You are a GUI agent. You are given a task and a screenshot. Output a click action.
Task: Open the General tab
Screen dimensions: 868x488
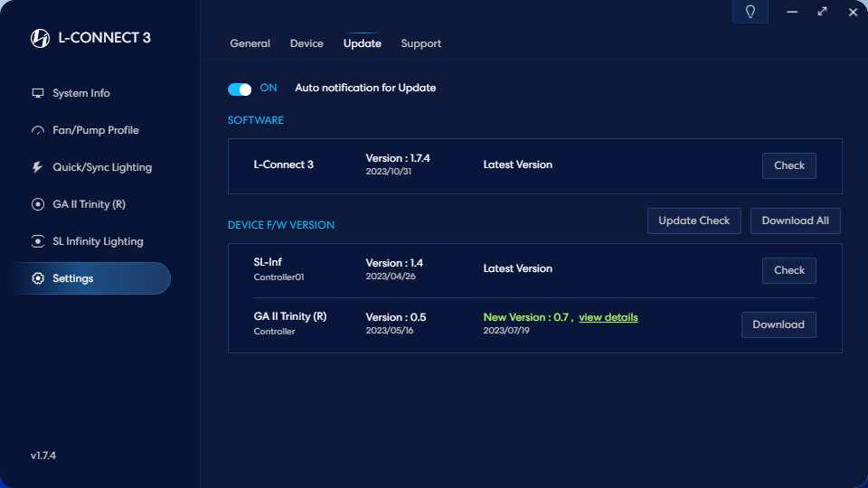pyautogui.click(x=250, y=43)
